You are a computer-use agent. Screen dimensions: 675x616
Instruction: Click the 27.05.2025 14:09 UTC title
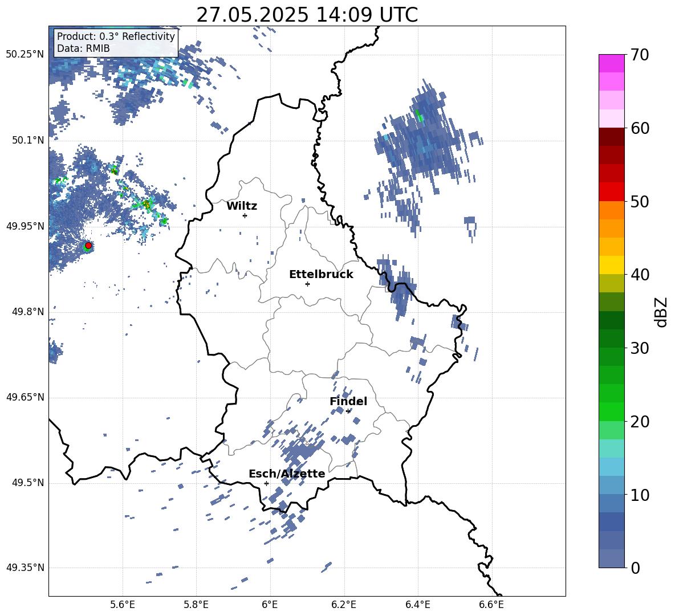(x=307, y=15)
